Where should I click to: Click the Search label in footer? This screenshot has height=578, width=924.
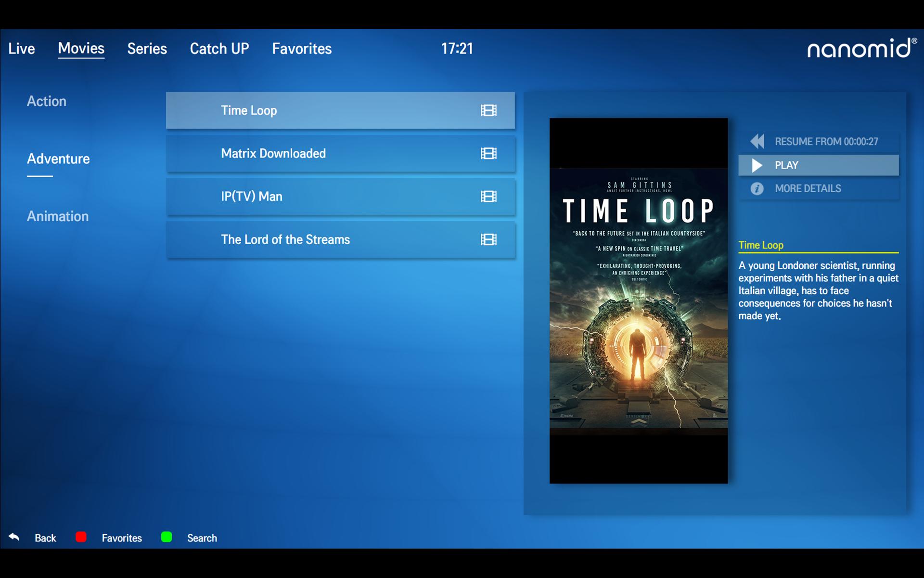(202, 538)
